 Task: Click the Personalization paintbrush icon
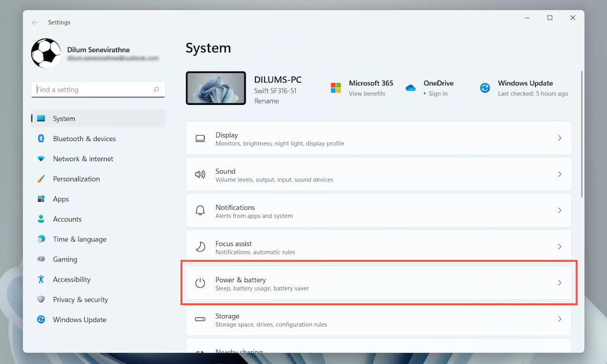coord(41,179)
